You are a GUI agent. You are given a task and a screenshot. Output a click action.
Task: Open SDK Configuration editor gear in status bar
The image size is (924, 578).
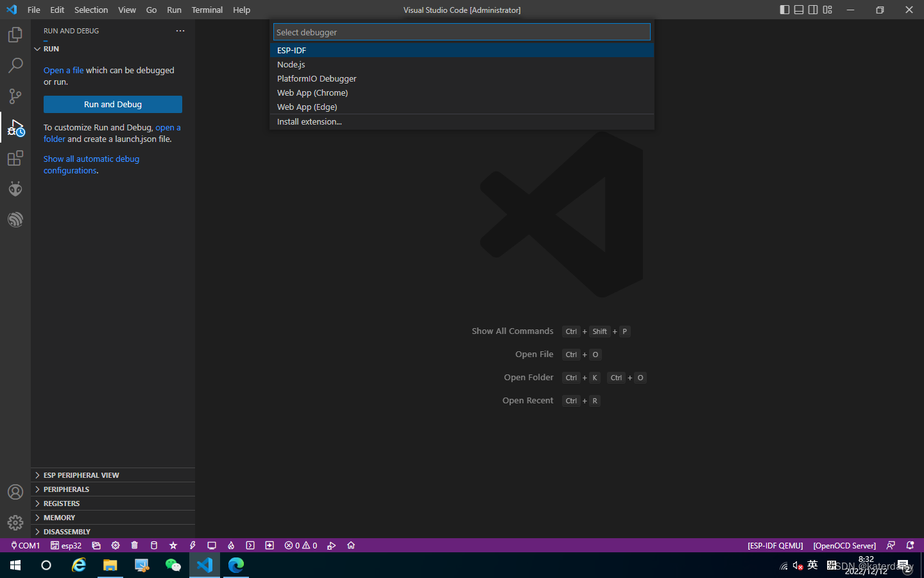click(116, 545)
